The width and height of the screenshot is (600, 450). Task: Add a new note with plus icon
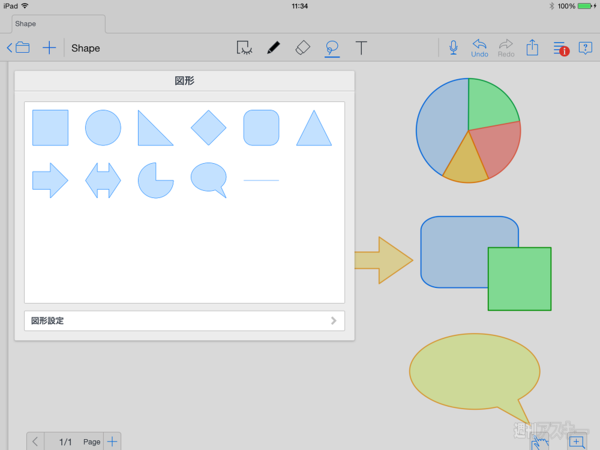49,48
